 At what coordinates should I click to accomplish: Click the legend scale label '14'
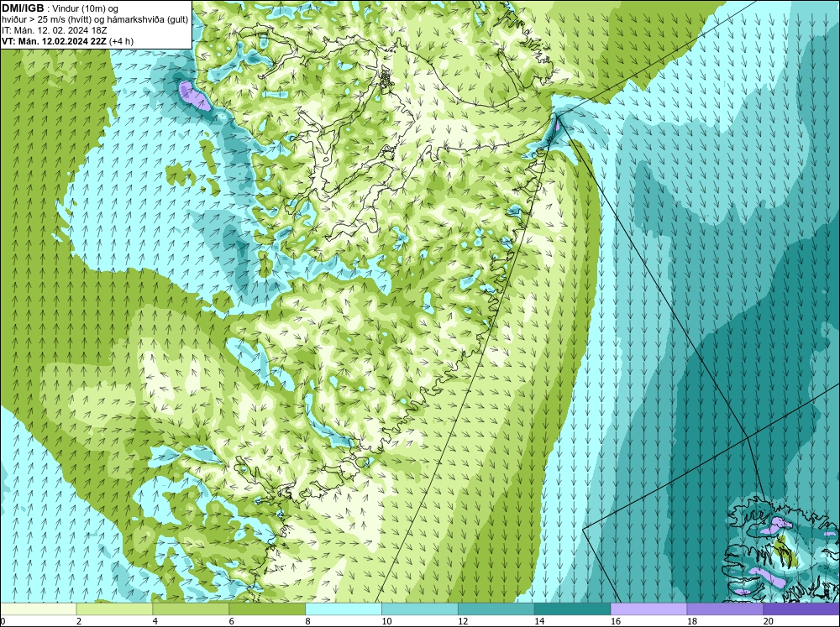tap(539, 621)
